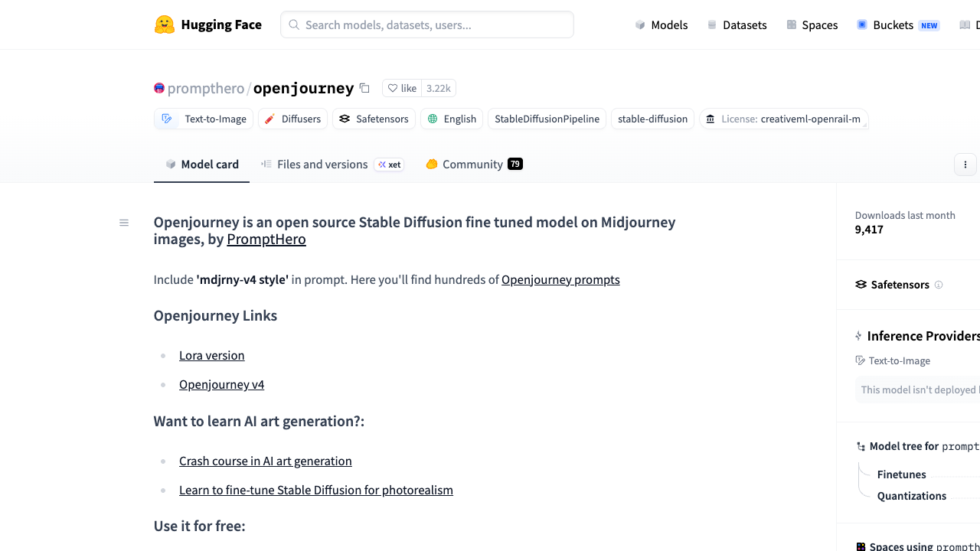The image size is (980, 551).
Task: Click the Inference Providers lightning icon
Action: [858, 336]
